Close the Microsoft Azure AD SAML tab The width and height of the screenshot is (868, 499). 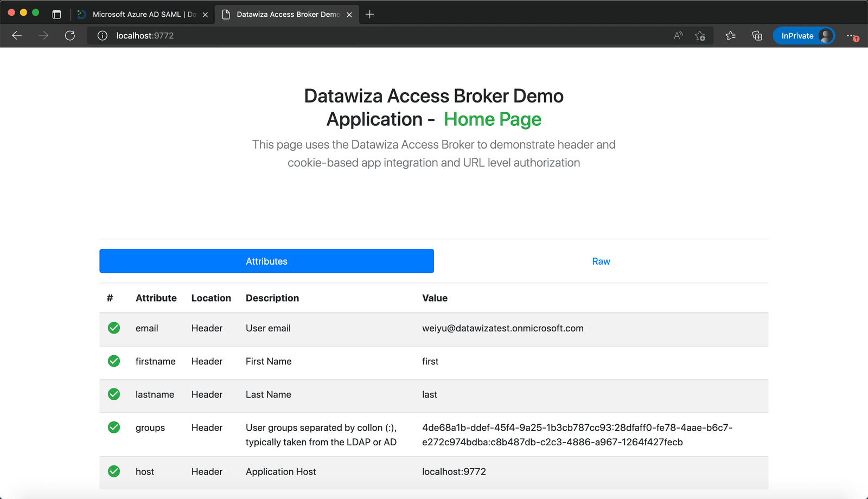(205, 15)
